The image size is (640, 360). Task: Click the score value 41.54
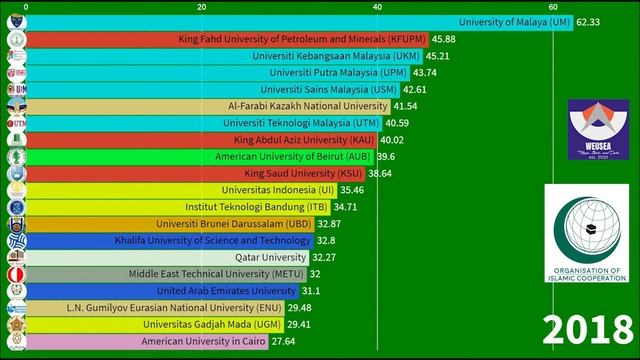tap(405, 106)
